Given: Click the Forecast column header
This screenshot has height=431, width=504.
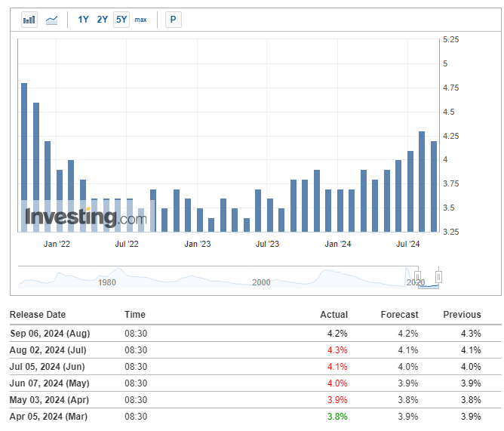Looking at the screenshot, I should pyautogui.click(x=400, y=315).
